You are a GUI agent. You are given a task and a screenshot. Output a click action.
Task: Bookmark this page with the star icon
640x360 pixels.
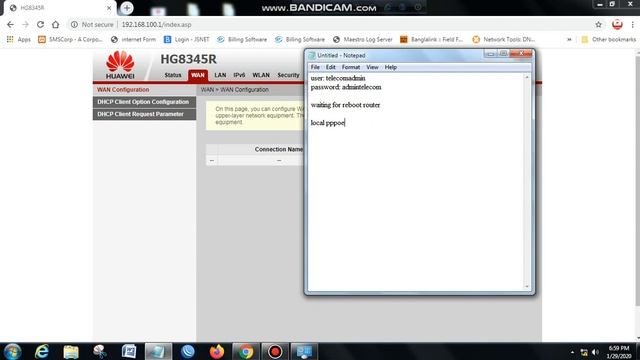click(598, 24)
